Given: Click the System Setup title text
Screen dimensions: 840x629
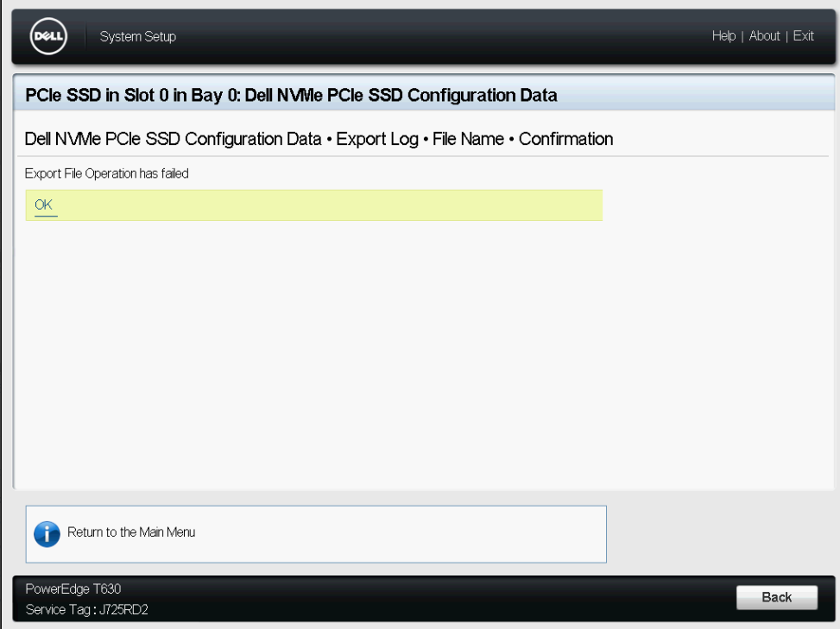Looking at the screenshot, I should pos(138,36).
